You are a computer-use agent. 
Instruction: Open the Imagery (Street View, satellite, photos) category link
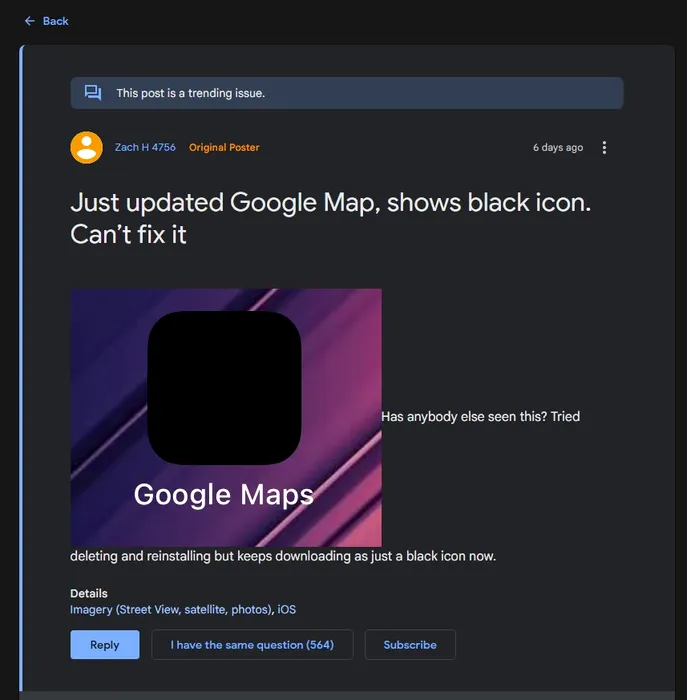[171, 609]
